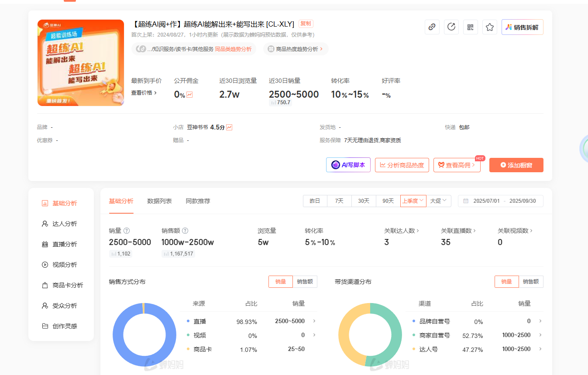588x375 pixels.
Task: Click green 商家自营号 legend dot
Action: click(x=414, y=335)
